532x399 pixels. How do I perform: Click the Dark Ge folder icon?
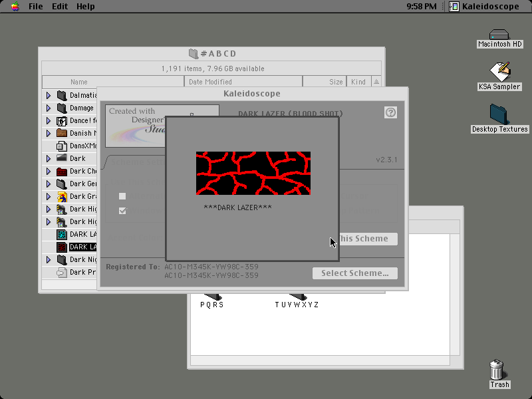click(61, 184)
